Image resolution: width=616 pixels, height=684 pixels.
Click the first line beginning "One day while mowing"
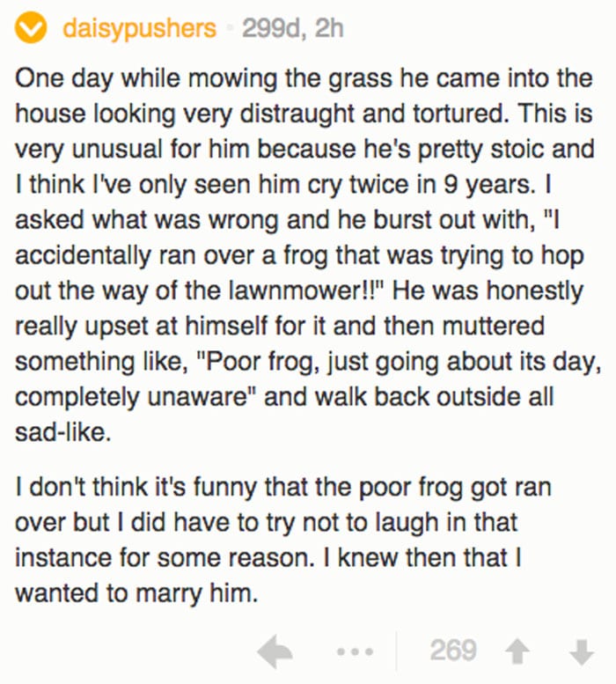304,80
